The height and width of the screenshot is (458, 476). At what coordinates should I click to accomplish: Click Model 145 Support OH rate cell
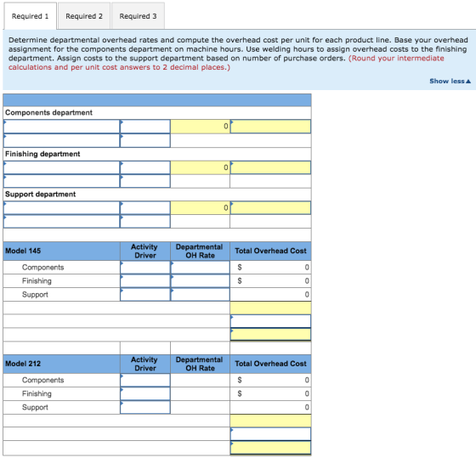click(200, 294)
